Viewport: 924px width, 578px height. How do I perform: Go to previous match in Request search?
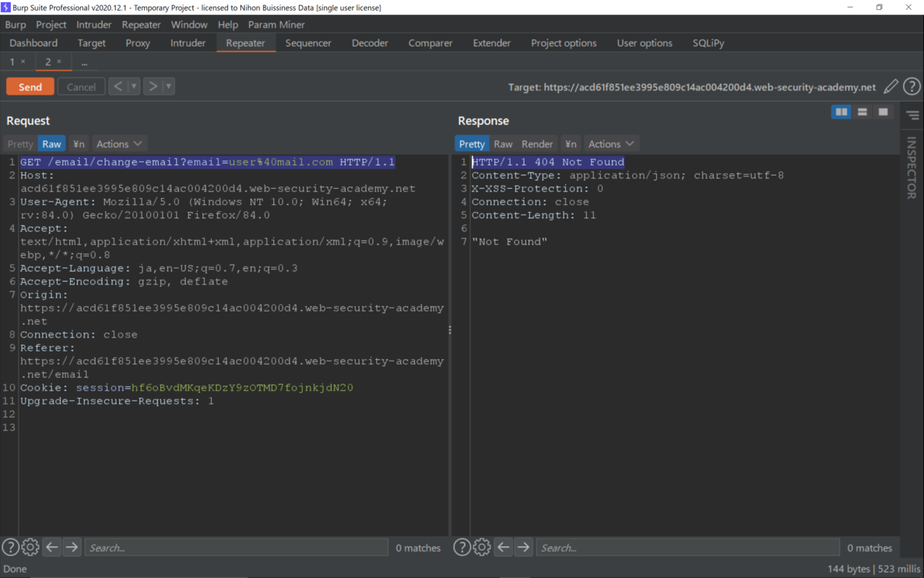(52, 547)
